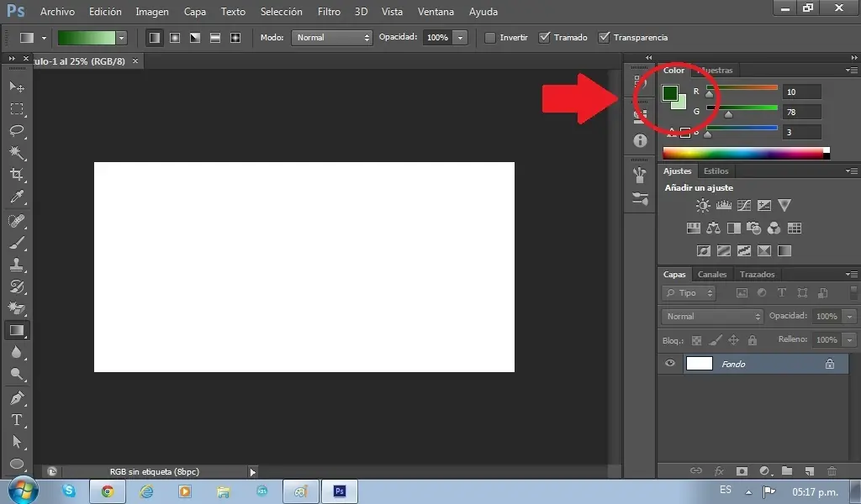
Task: Open the tool preset picker arrow
Action: [x=44, y=38]
